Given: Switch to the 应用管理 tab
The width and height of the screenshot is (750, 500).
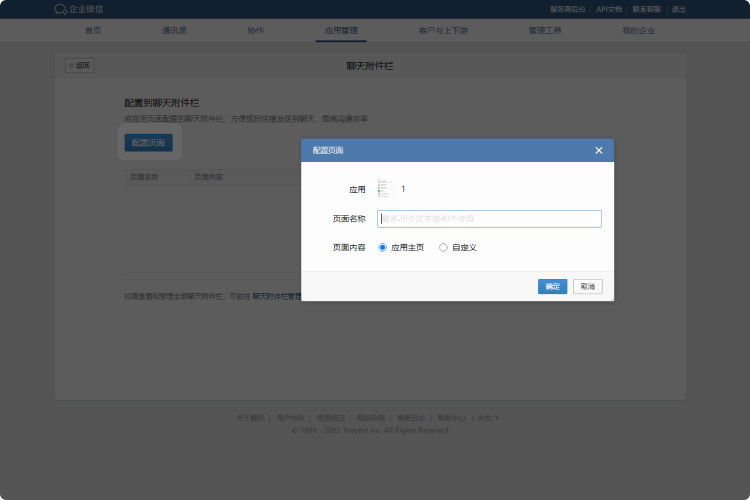Looking at the screenshot, I should tap(341, 31).
